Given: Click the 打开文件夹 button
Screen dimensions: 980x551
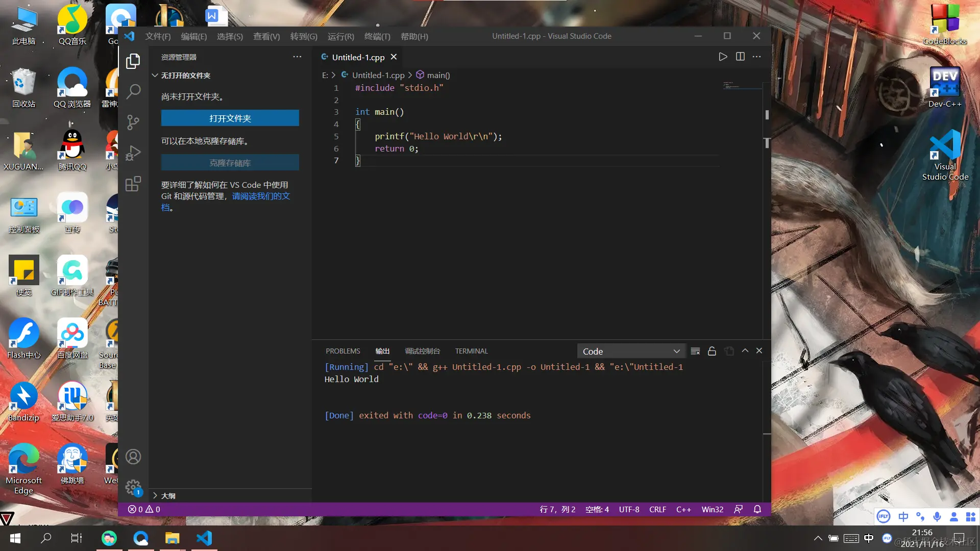Looking at the screenshot, I should 230,118.
